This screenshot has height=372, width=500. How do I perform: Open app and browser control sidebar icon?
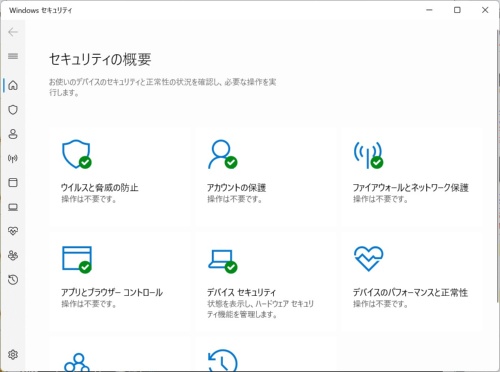[x=13, y=182]
